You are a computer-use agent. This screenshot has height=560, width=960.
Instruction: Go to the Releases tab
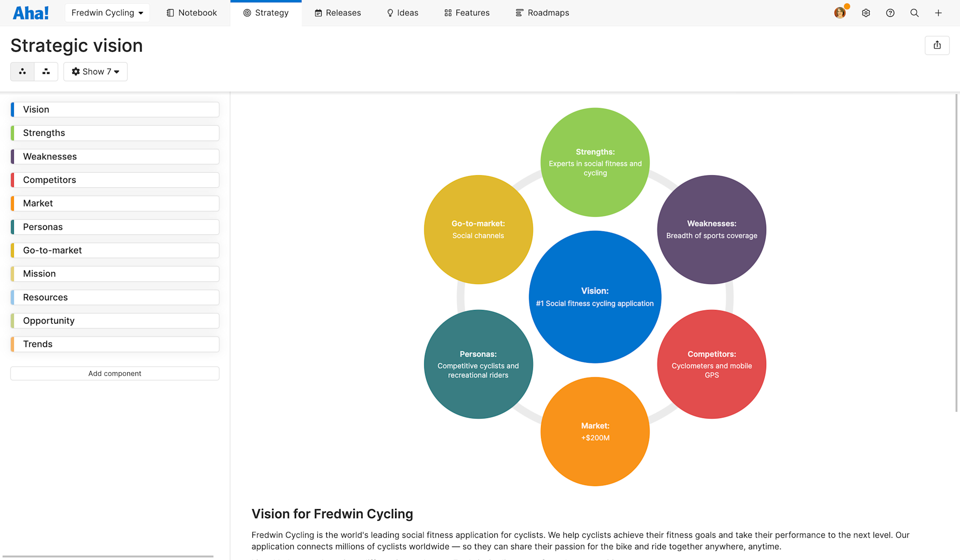click(338, 13)
